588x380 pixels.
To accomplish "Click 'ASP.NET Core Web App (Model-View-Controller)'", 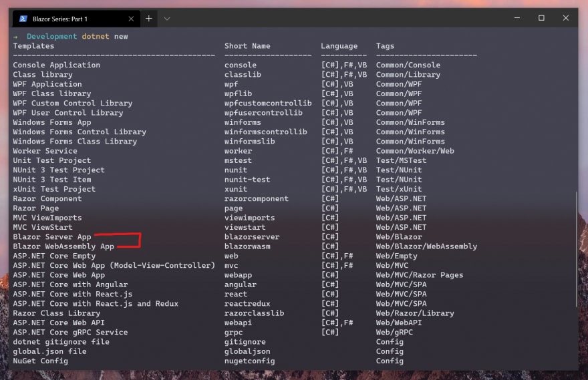I will tap(114, 265).
